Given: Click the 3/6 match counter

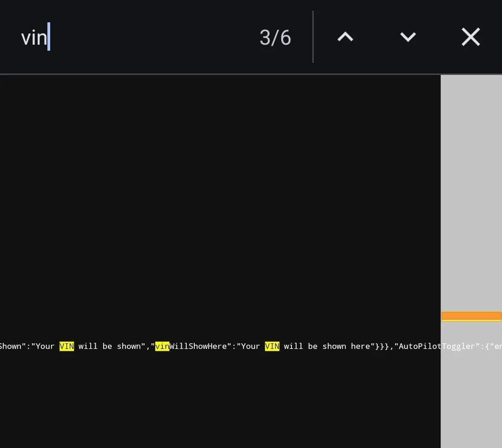Looking at the screenshot, I should [275, 38].
